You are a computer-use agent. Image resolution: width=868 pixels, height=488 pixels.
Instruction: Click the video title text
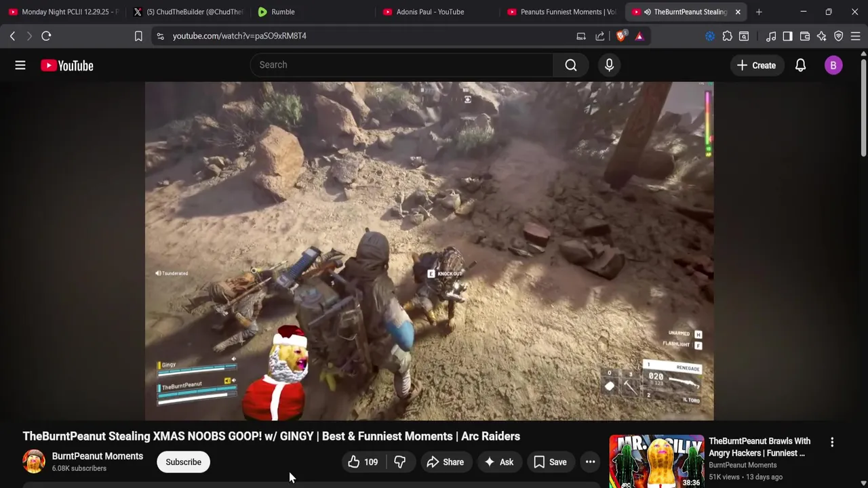271,436
